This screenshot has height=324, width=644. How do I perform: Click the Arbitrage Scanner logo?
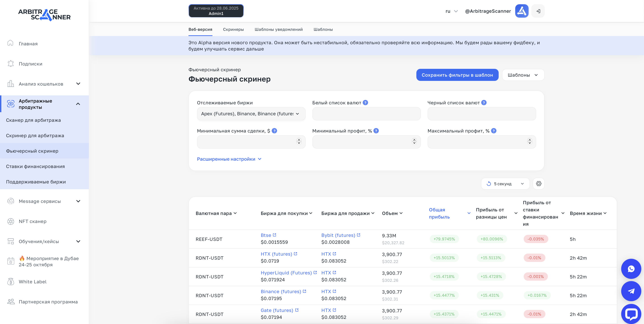point(44,15)
